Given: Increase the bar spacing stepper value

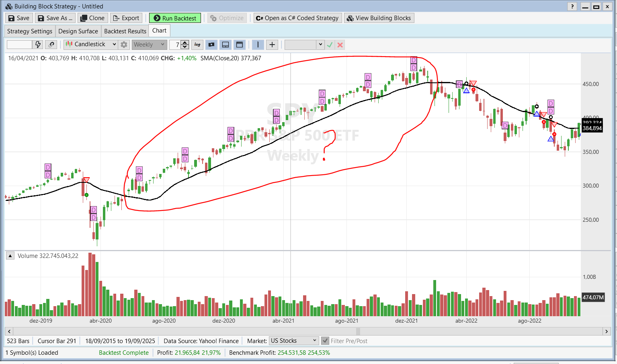Looking at the screenshot, I should click(x=185, y=43).
